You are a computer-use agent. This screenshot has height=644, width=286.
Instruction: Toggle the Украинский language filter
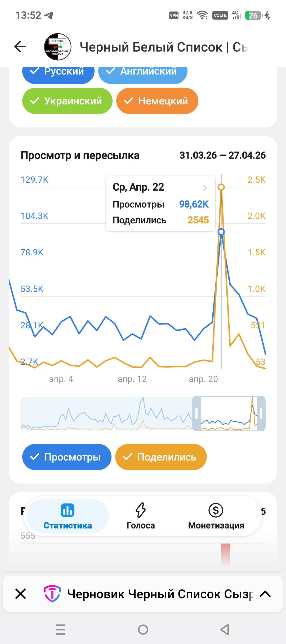67,101
